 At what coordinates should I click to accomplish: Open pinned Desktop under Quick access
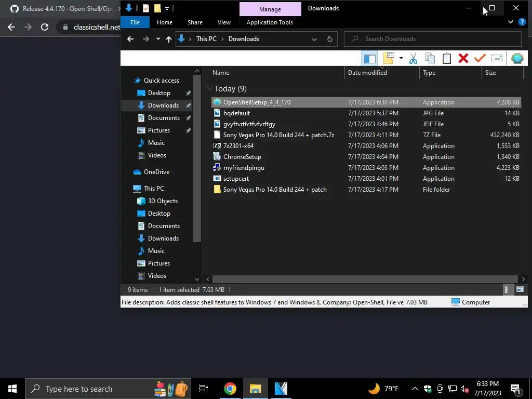click(x=159, y=92)
